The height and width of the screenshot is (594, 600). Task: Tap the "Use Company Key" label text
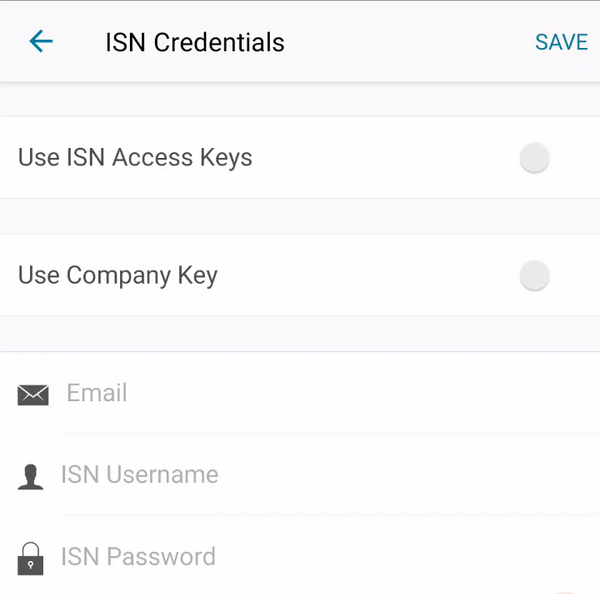point(118,276)
